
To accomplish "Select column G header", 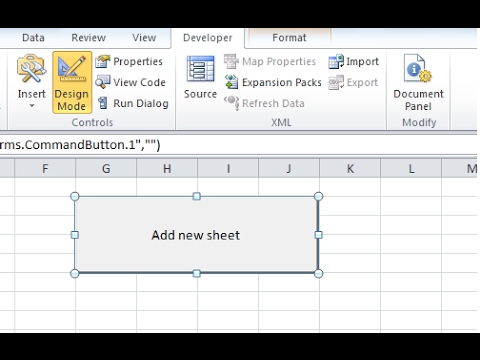I will coord(106,168).
